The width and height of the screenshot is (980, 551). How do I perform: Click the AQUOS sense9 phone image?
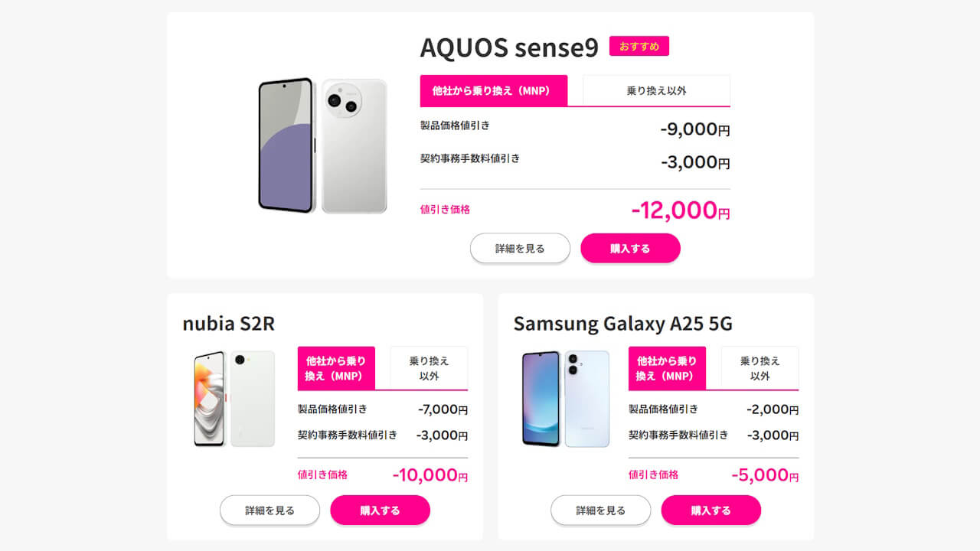(322, 144)
